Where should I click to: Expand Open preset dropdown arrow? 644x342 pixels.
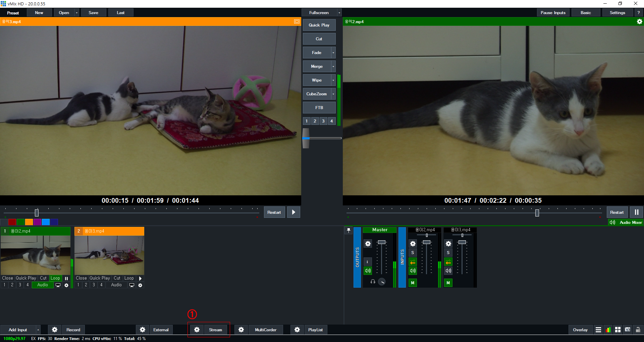[x=77, y=13]
